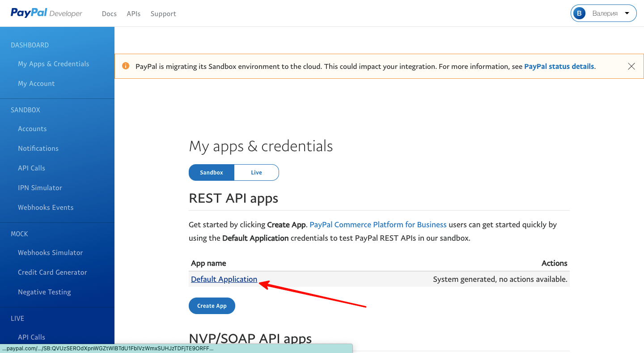The image size is (644, 353).
Task: Click the Actions column header
Action: click(554, 263)
